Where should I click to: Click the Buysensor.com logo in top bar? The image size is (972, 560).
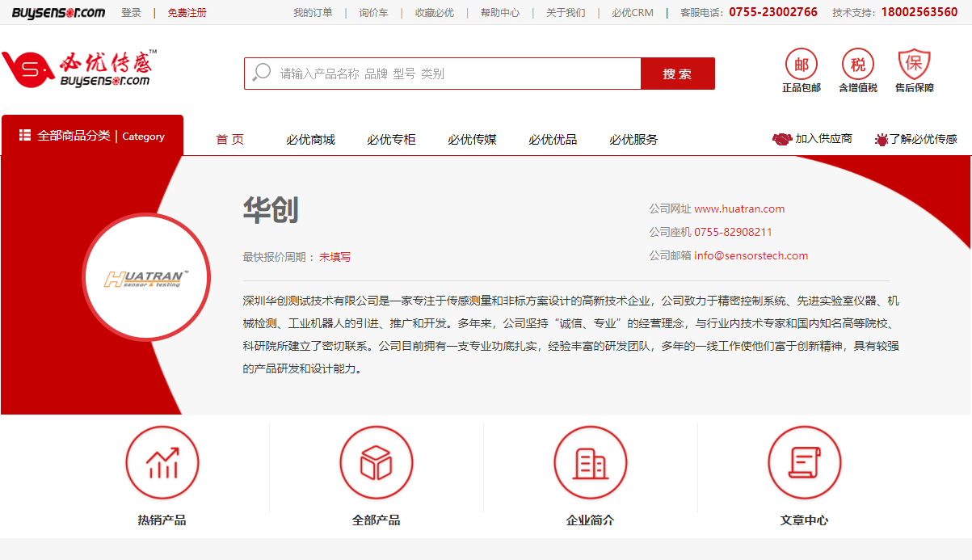[x=58, y=12]
